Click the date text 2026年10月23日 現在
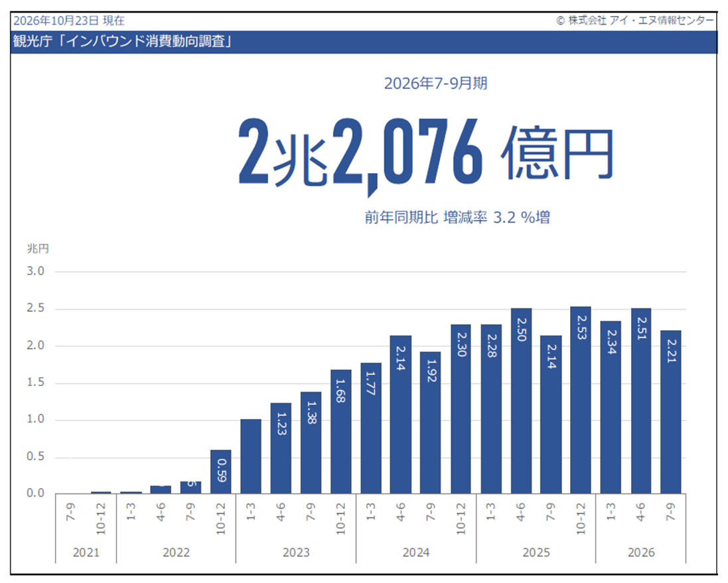Screen dimensions: 728x583 (69, 21)
